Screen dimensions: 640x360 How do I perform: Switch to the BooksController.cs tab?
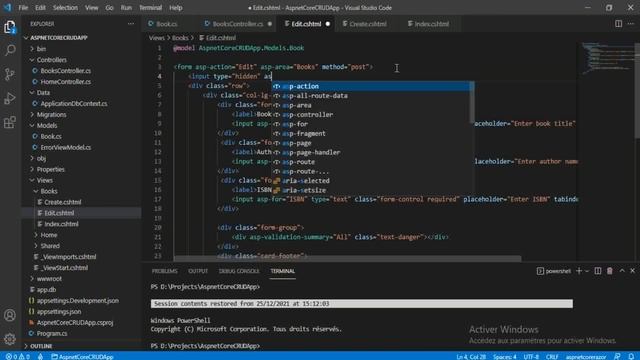pos(238,24)
